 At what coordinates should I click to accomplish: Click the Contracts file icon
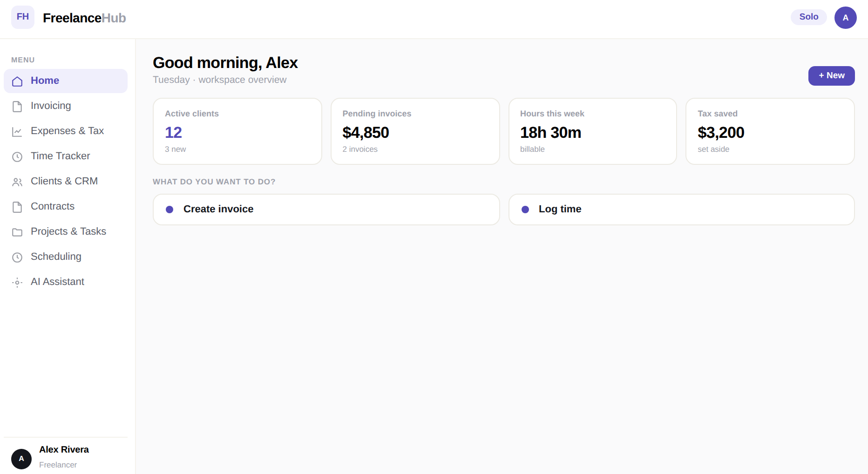click(17, 207)
